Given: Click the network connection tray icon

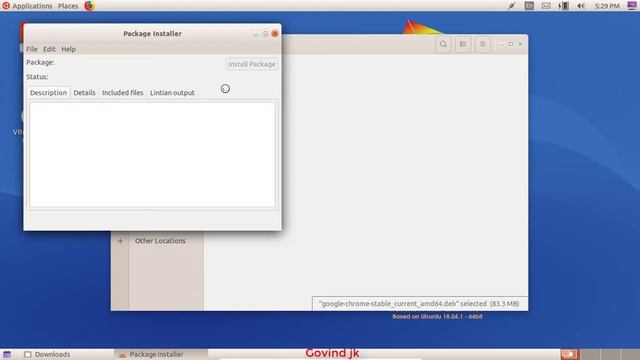Looking at the screenshot, I should pos(511,6).
